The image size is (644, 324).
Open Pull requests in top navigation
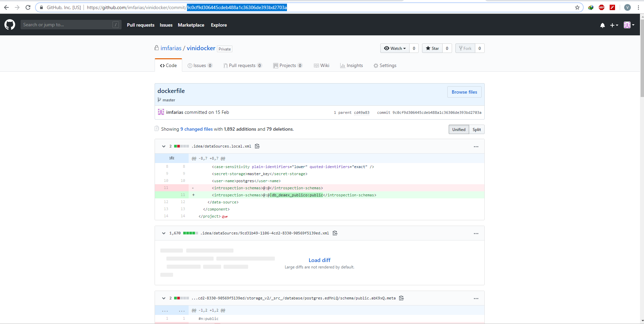[140, 25]
